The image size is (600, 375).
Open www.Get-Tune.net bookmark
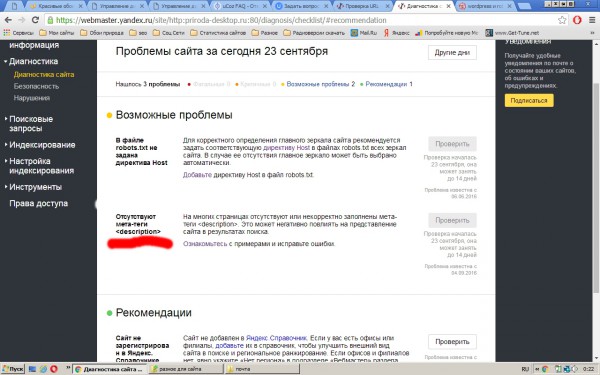coord(512,33)
